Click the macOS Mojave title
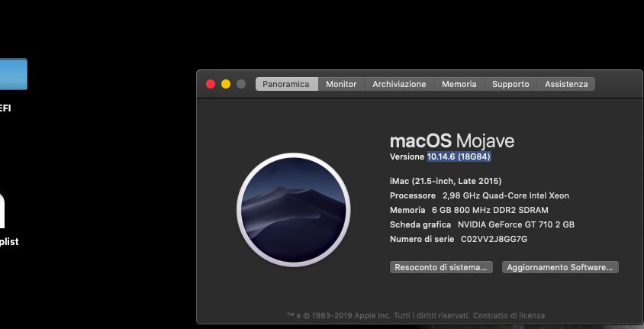The height and width of the screenshot is (329, 644). pyautogui.click(x=452, y=141)
